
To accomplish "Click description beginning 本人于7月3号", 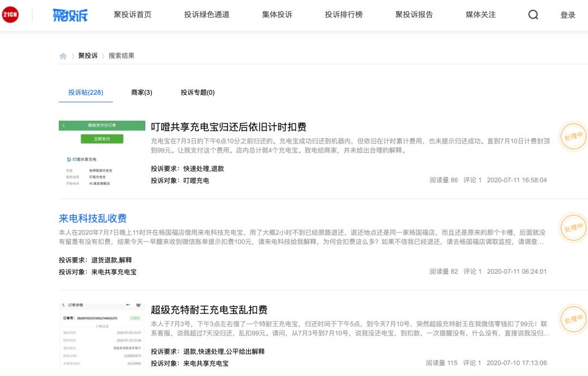I will [350, 329].
